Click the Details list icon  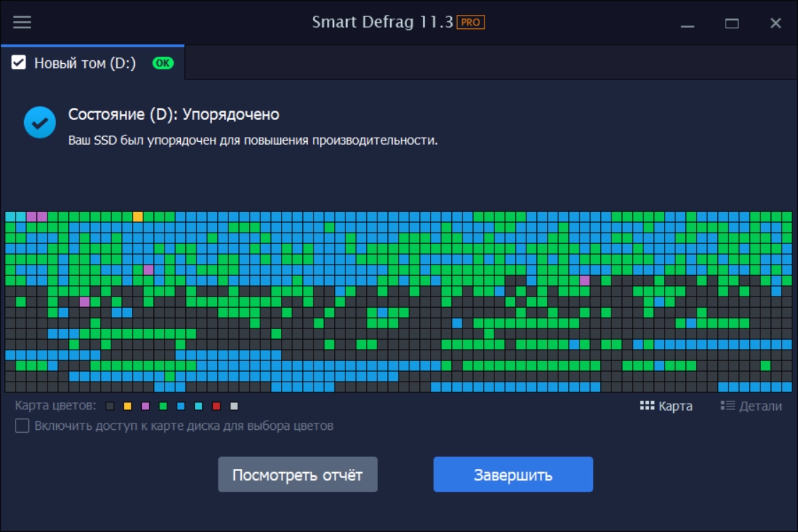coord(728,406)
